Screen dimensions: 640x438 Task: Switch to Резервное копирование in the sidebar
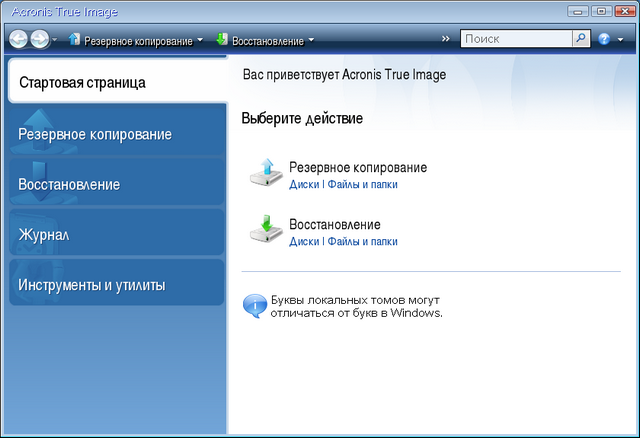pyautogui.click(x=116, y=134)
